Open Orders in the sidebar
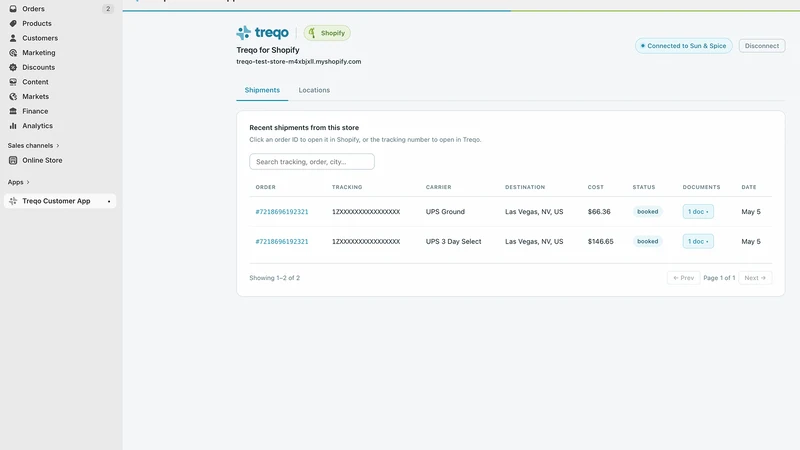Viewport: 800px width, 450px height. [33, 9]
